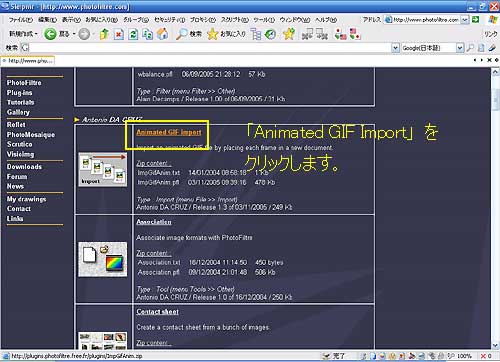Open the search magnifier toolbar button
This screenshot has height=362, width=500.
[188, 34]
